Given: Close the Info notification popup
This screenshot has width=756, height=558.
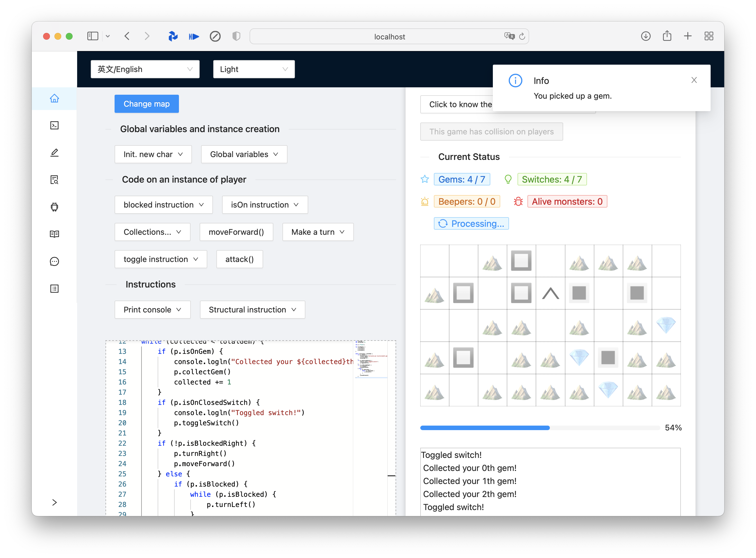Looking at the screenshot, I should 694,80.
